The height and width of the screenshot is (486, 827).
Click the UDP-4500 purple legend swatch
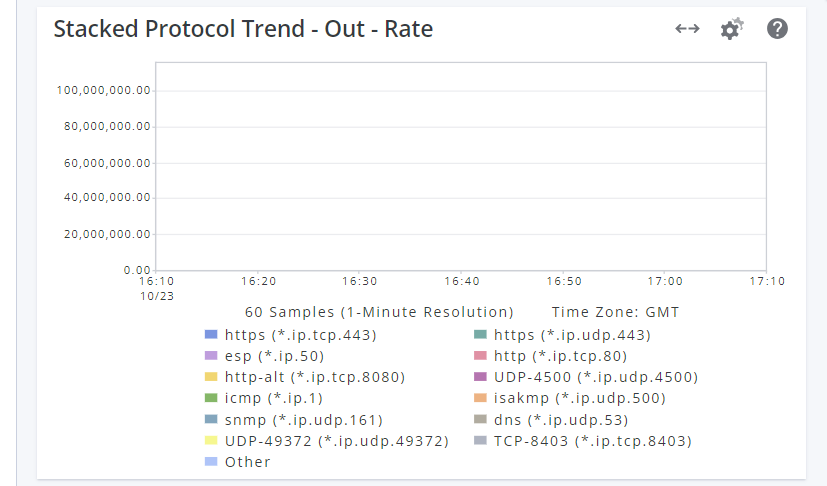pos(480,377)
